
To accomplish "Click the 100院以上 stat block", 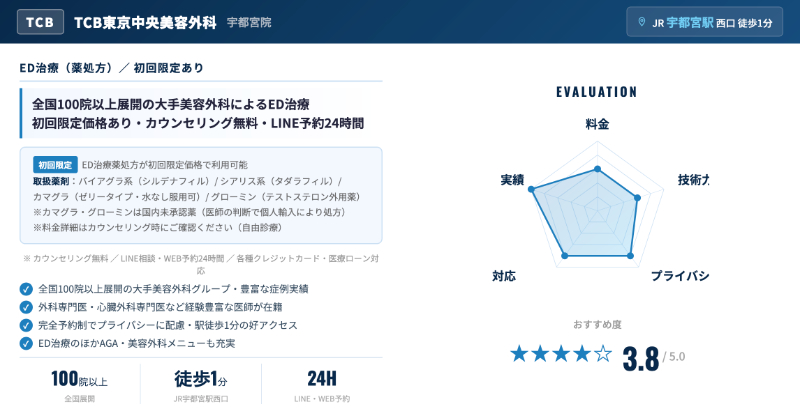I will point(79,385).
